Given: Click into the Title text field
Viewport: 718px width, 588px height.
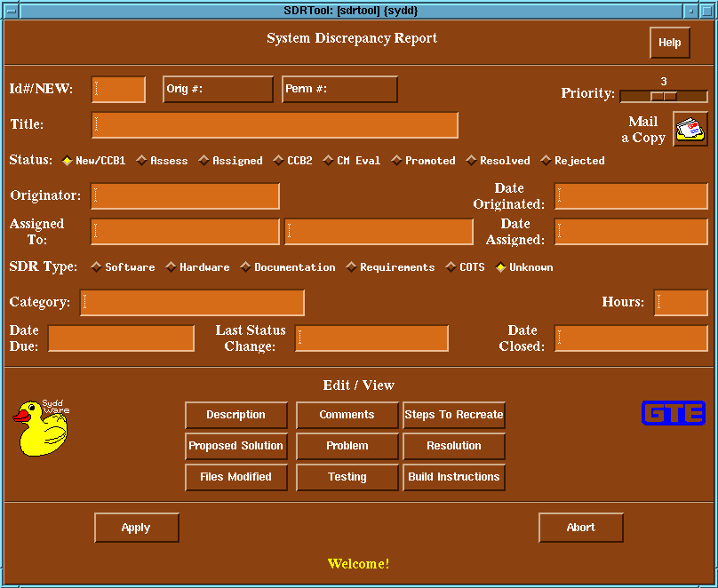Looking at the screenshot, I should (275, 125).
